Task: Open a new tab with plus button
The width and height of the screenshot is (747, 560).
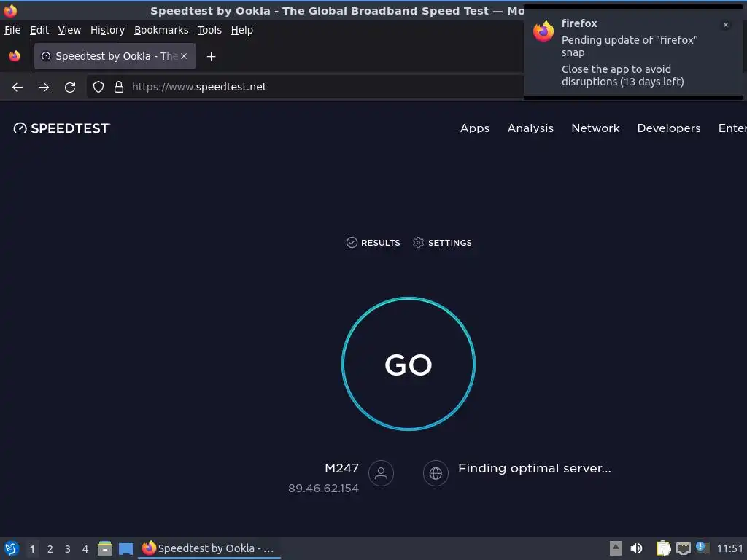Action: point(211,57)
